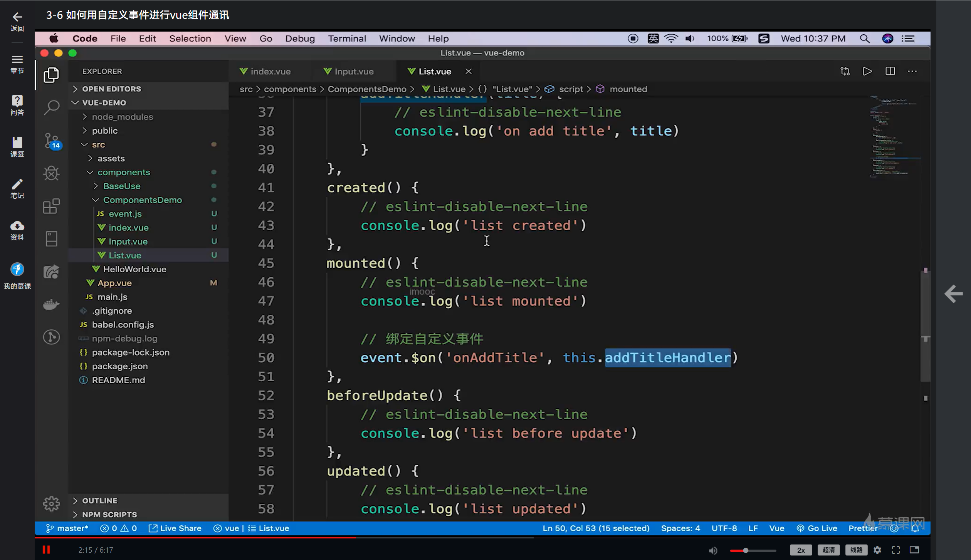This screenshot has width=971, height=560.
Task: Click the Run play icon in editor toolbar
Action: [867, 71]
